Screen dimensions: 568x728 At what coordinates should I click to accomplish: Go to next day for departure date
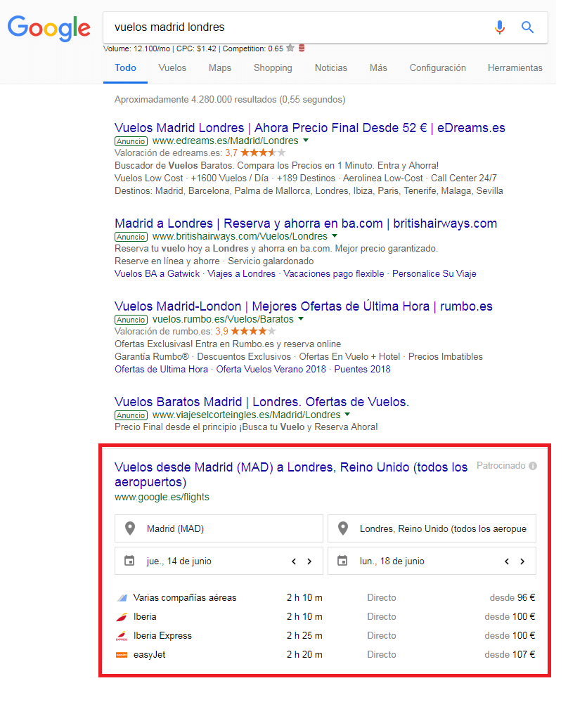[309, 561]
